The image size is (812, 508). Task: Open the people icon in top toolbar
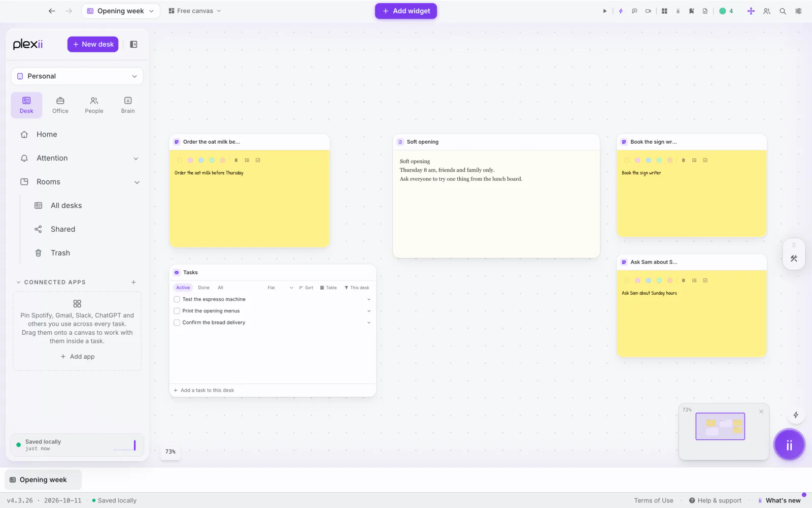(767, 11)
